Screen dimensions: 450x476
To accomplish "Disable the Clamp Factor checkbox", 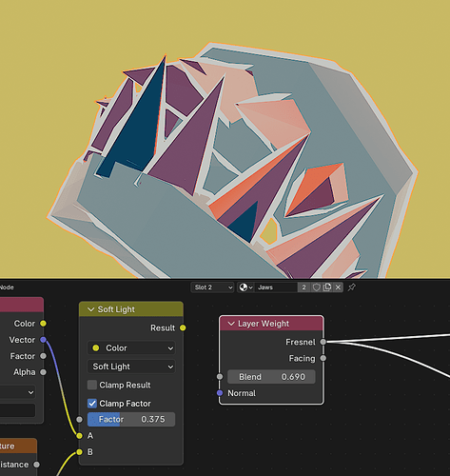I will pyautogui.click(x=92, y=404).
